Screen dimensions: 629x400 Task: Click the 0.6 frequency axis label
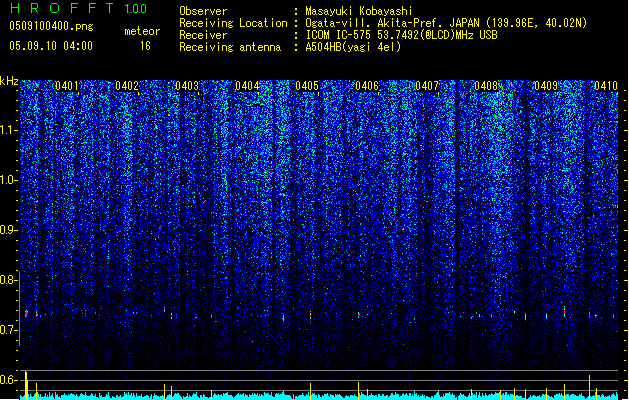(9, 380)
